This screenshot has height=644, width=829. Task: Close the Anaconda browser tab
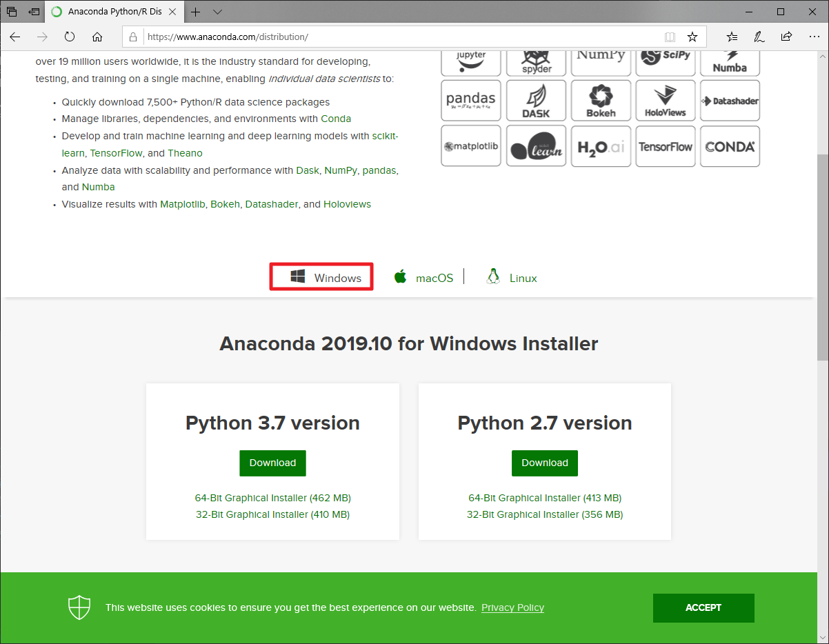pos(173,12)
